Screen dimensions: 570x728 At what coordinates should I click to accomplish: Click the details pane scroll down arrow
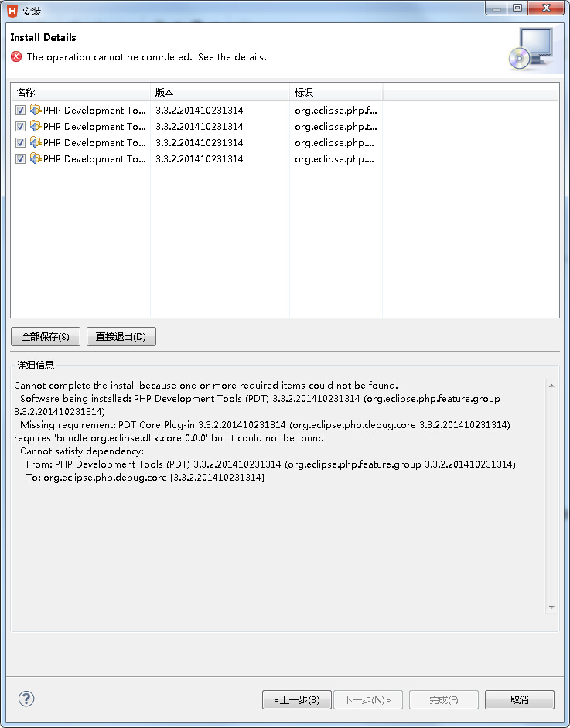coord(551,607)
